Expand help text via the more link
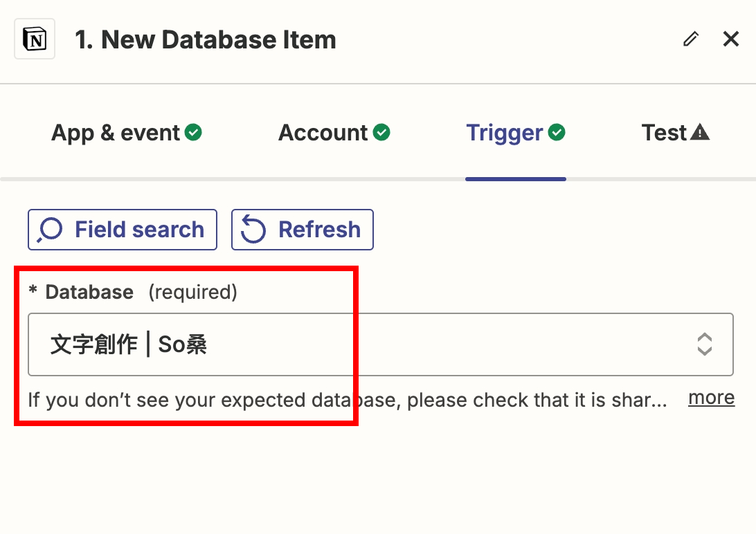The height and width of the screenshot is (534, 756). tap(711, 398)
